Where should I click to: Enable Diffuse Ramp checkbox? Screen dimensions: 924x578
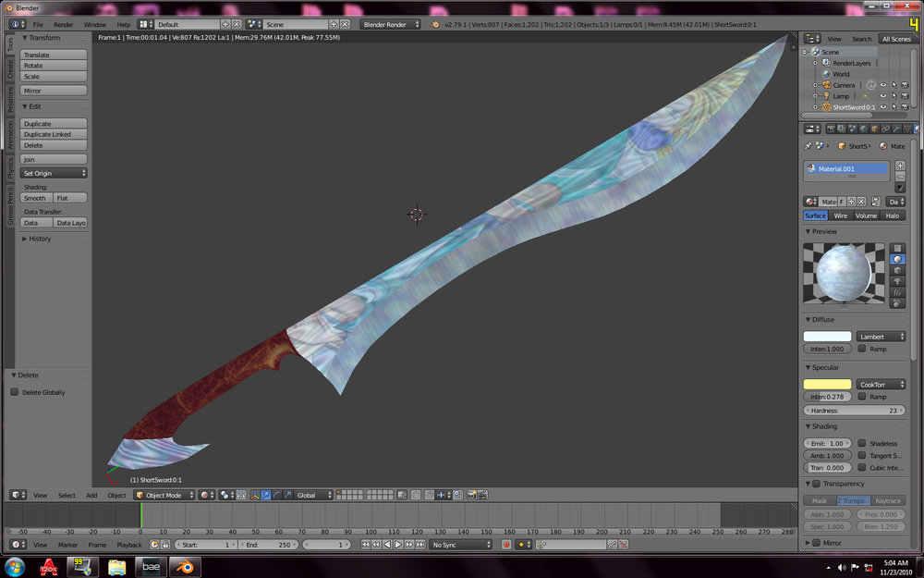click(862, 349)
